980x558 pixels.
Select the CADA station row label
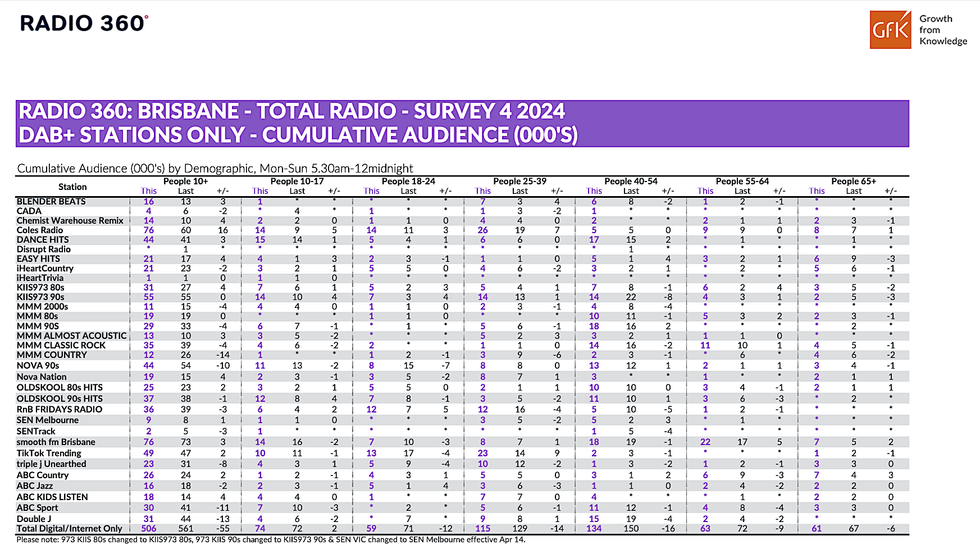pos(29,211)
